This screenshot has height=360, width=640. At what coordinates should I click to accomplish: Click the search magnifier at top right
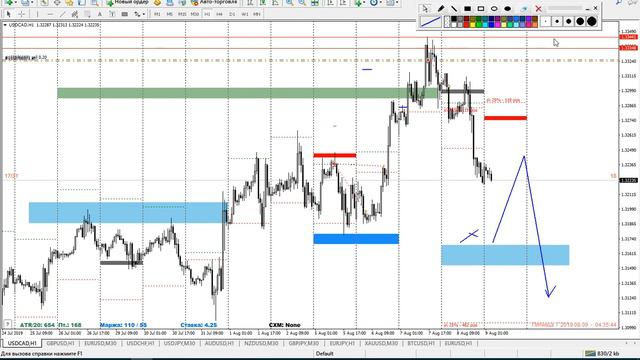coord(619,2)
